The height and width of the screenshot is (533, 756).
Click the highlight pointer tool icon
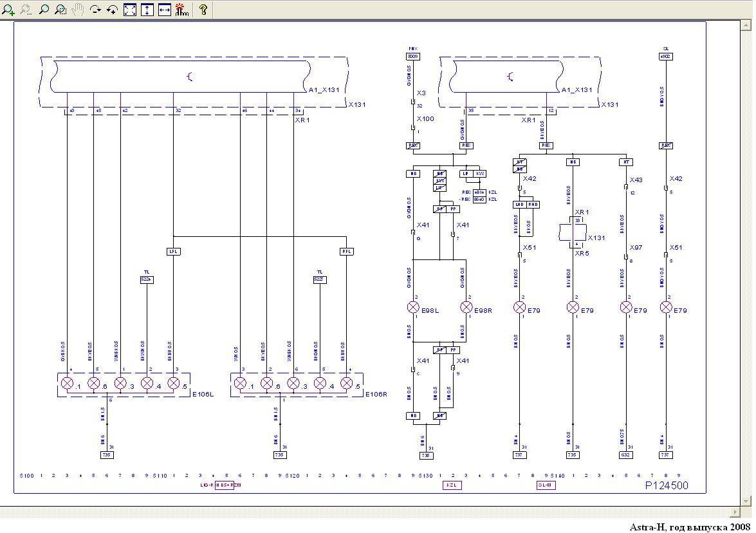pos(182,10)
